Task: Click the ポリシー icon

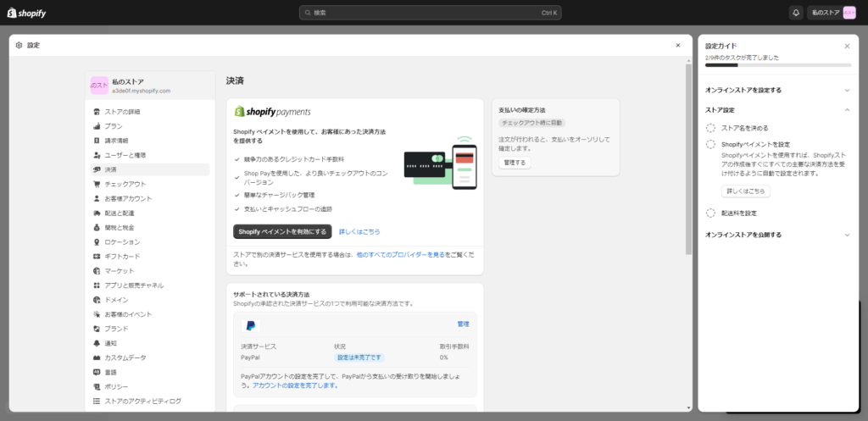Action: pyautogui.click(x=97, y=386)
